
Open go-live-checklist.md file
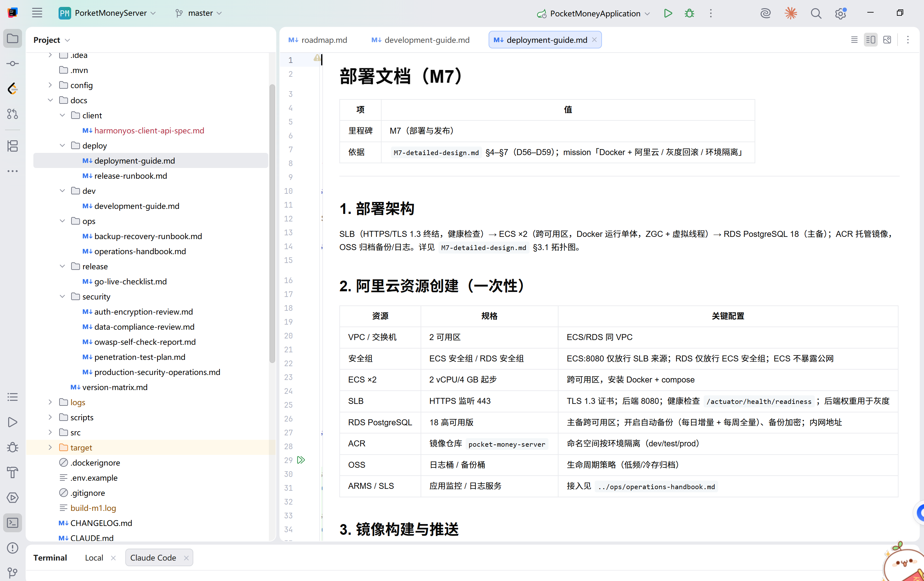(x=130, y=282)
